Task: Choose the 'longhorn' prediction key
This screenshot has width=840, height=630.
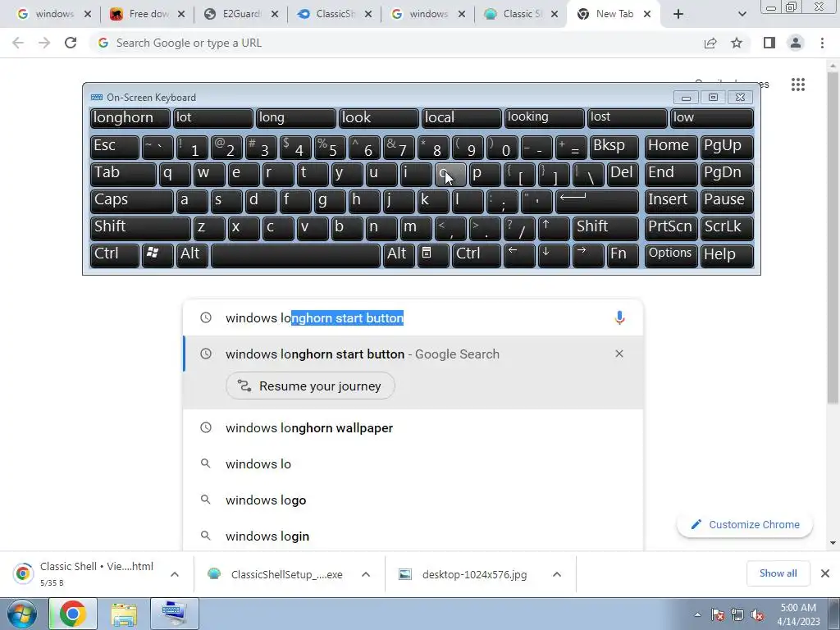Action: click(130, 118)
